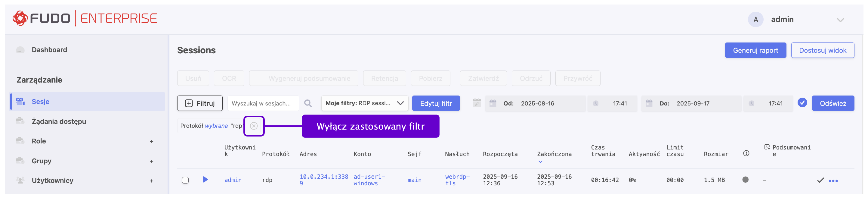Open the three-dots session actions menu
This screenshot has width=868, height=201.
(x=833, y=181)
